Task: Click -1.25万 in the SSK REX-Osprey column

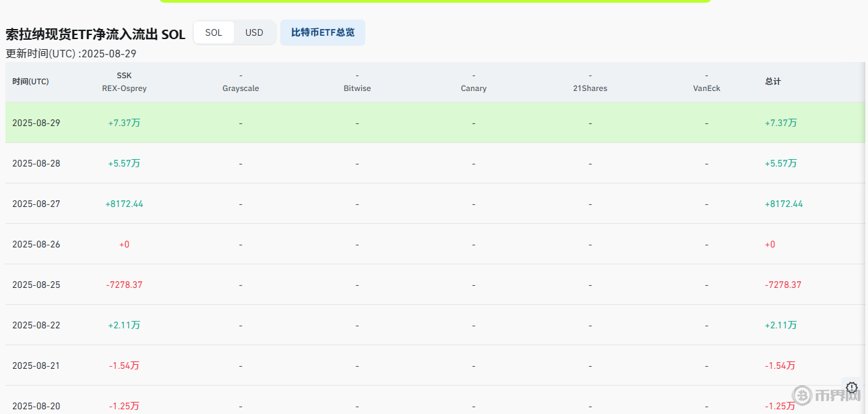Action: pos(124,406)
